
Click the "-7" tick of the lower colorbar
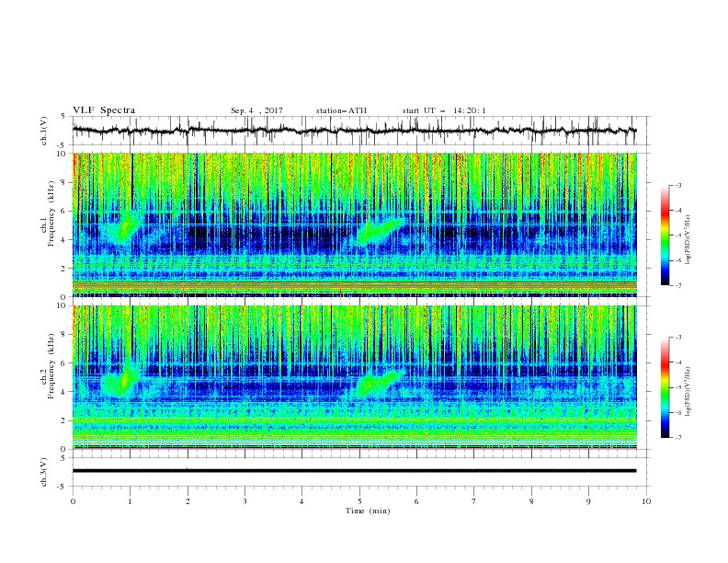click(677, 438)
